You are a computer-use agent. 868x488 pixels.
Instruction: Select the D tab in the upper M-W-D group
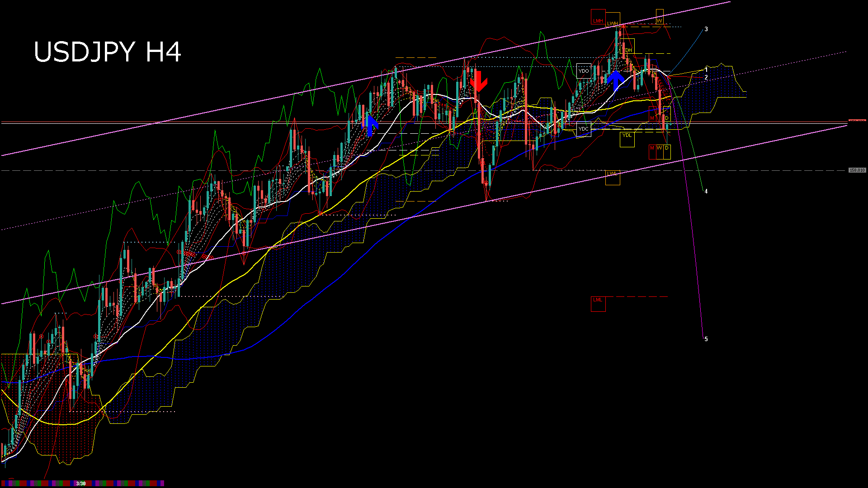666,118
